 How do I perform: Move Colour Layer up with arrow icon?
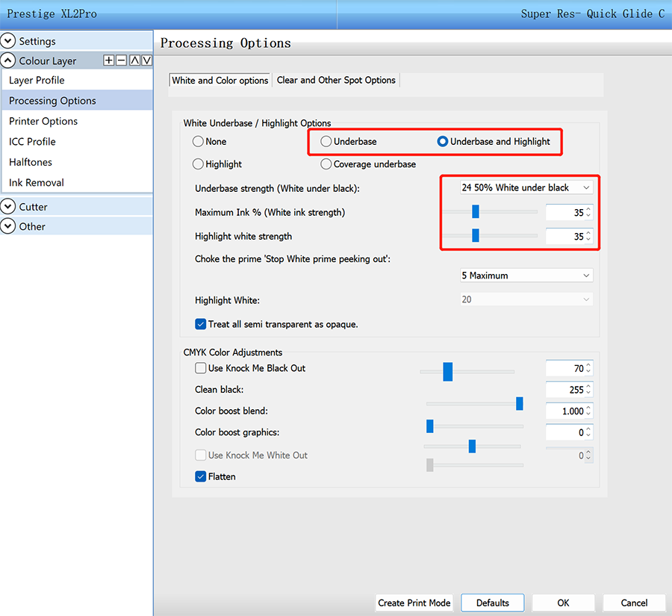point(134,60)
